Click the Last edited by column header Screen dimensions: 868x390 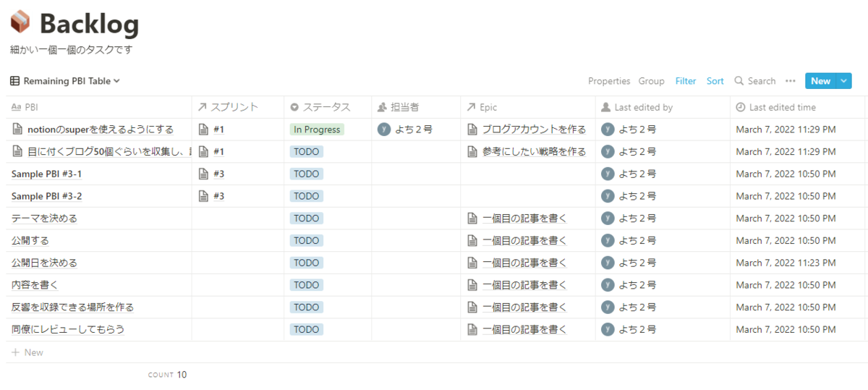(x=663, y=107)
